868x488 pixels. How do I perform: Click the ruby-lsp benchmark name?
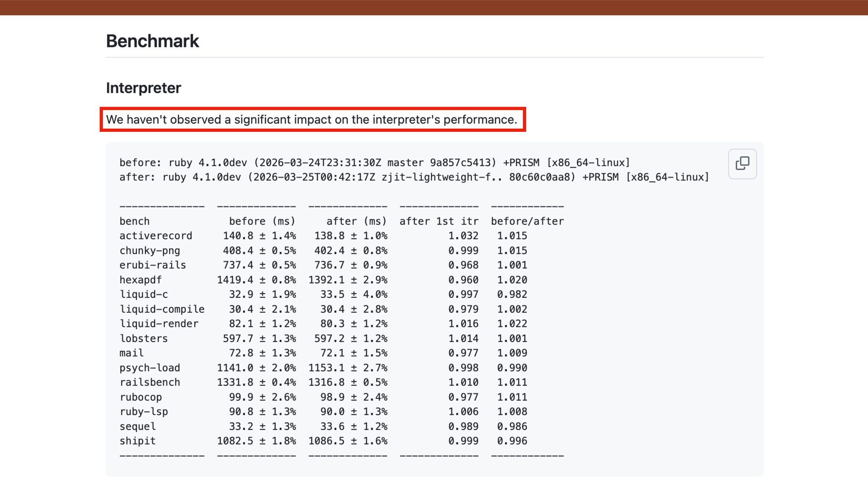pyautogui.click(x=143, y=412)
